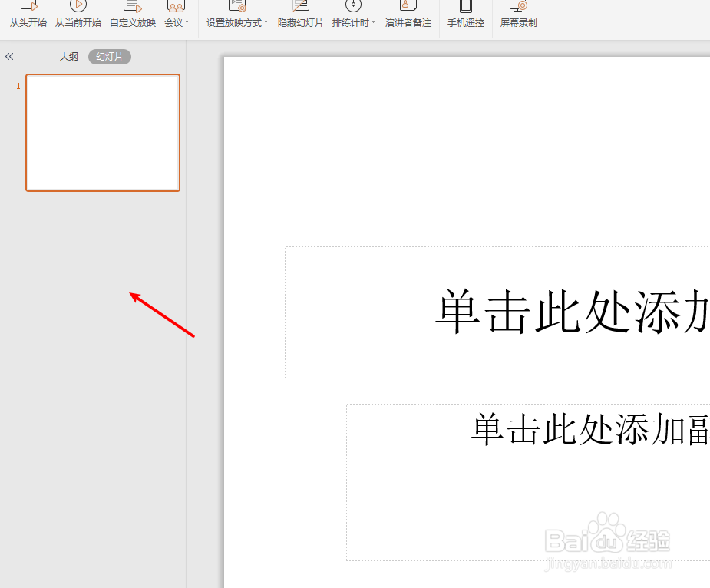Screen dimensions: 710x588
Task: Open the meeting (会议) dropdown
Action: pyautogui.click(x=177, y=15)
